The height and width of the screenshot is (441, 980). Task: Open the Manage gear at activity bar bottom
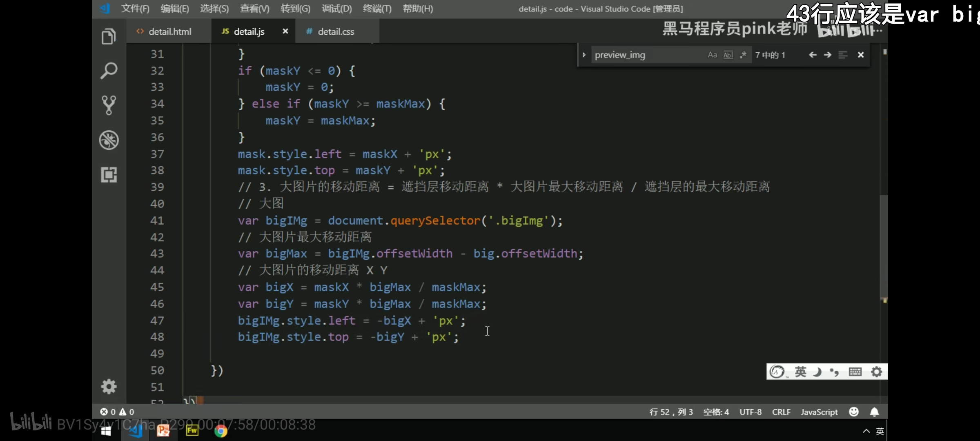(109, 386)
